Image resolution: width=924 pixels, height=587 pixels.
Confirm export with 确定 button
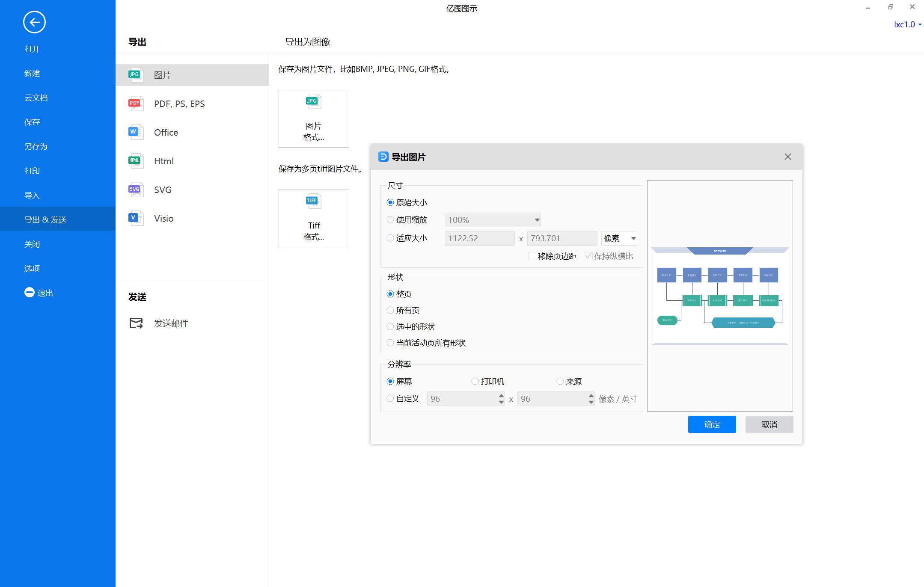point(712,424)
